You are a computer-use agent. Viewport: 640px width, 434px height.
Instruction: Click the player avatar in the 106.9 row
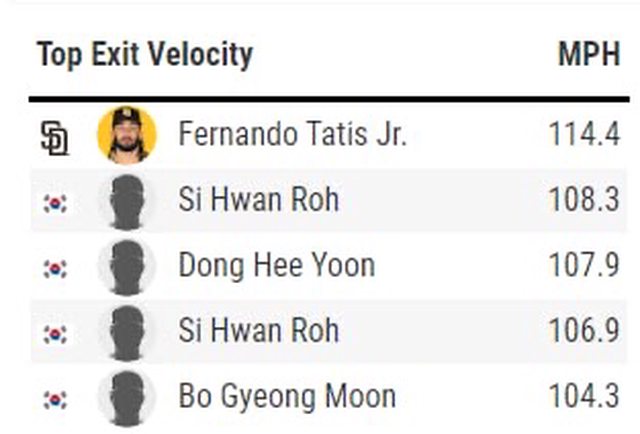click(x=126, y=332)
